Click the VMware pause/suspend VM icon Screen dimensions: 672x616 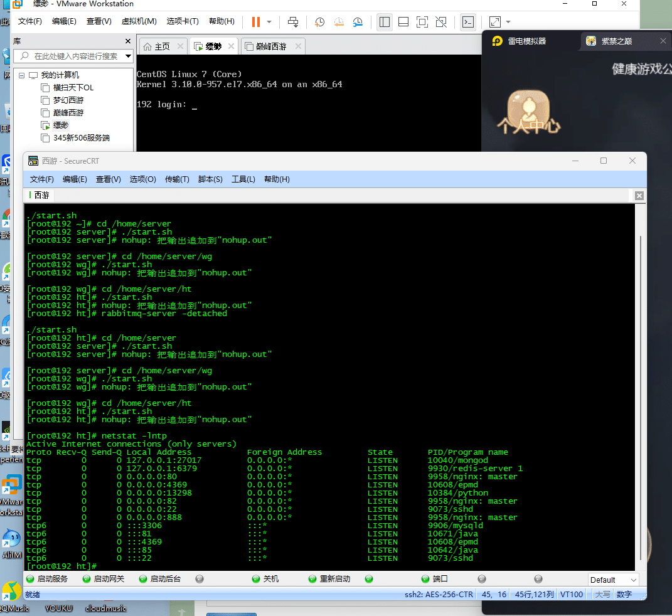pyautogui.click(x=255, y=22)
